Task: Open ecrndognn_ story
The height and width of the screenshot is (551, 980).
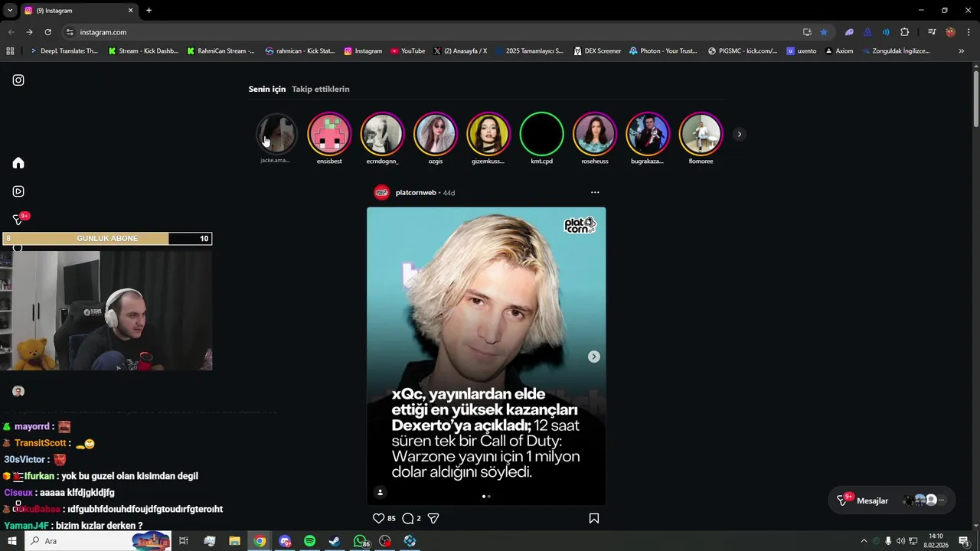Action: (382, 134)
